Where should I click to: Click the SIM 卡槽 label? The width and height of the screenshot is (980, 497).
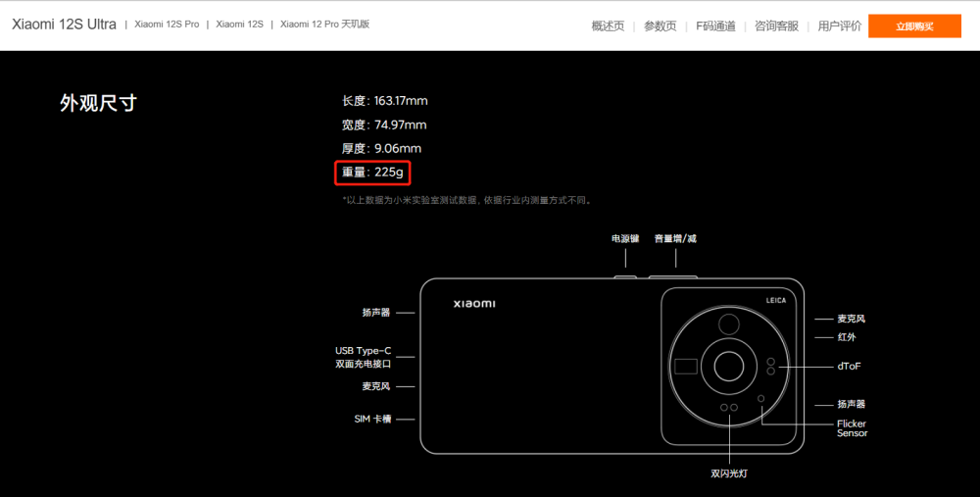(372, 419)
